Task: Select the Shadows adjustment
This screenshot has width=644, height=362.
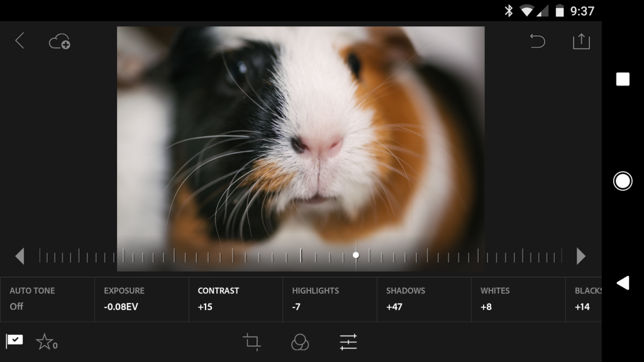Action: click(x=424, y=299)
